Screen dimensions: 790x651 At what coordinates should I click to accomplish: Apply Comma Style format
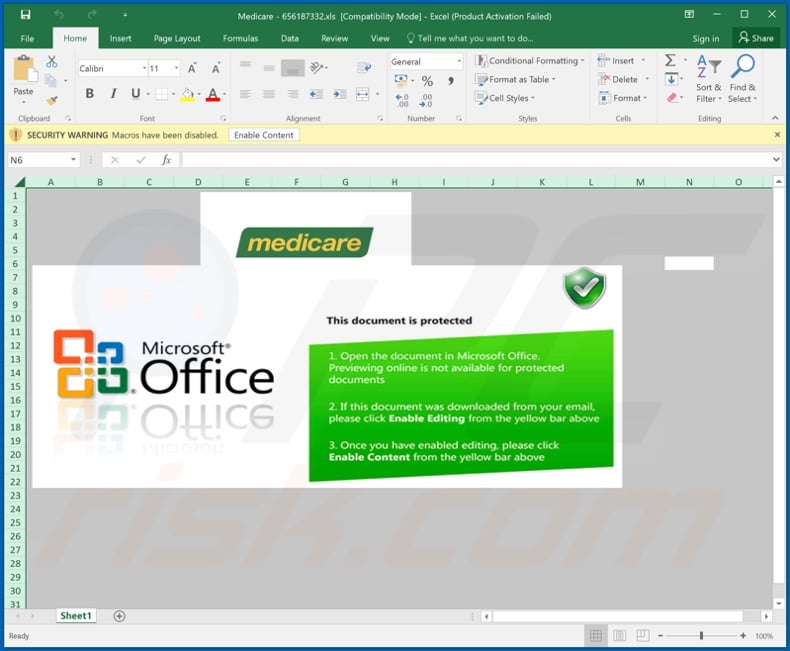coord(450,81)
